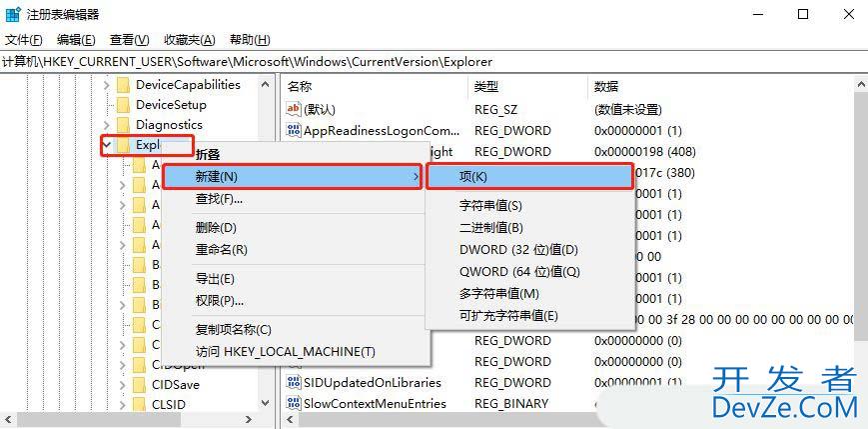
Task: Select the SIDUpdatedOnLibraries value name
Action: pyautogui.click(x=373, y=383)
